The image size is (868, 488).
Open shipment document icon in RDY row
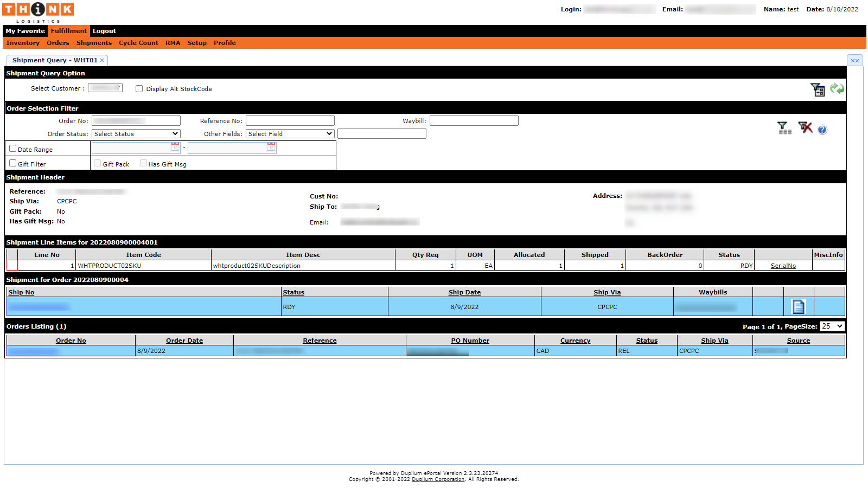pos(799,307)
